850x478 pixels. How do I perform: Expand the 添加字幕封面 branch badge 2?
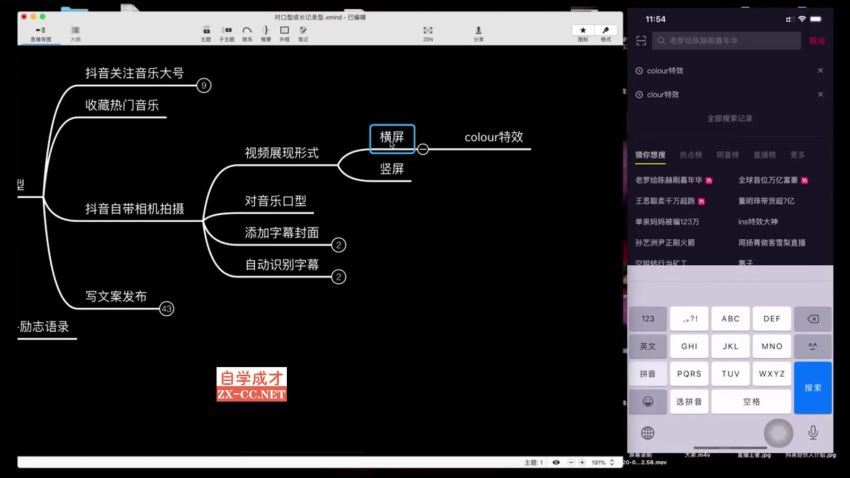click(x=339, y=245)
